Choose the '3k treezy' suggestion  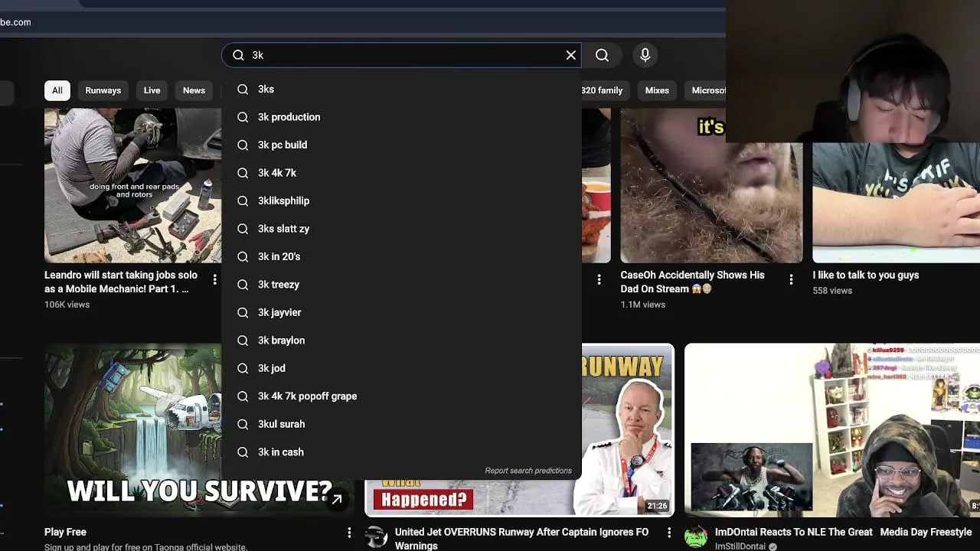tap(401, 285)
